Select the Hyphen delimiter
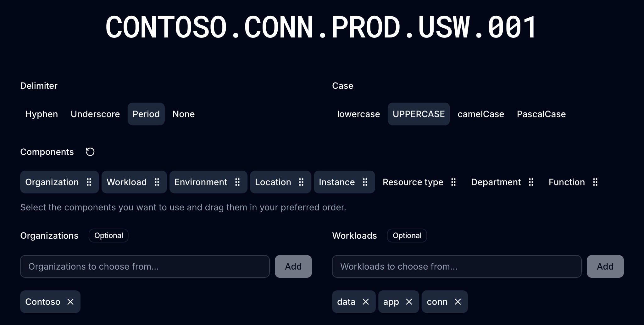The height and width of the screenshot is (325, 644). point(42,114)
